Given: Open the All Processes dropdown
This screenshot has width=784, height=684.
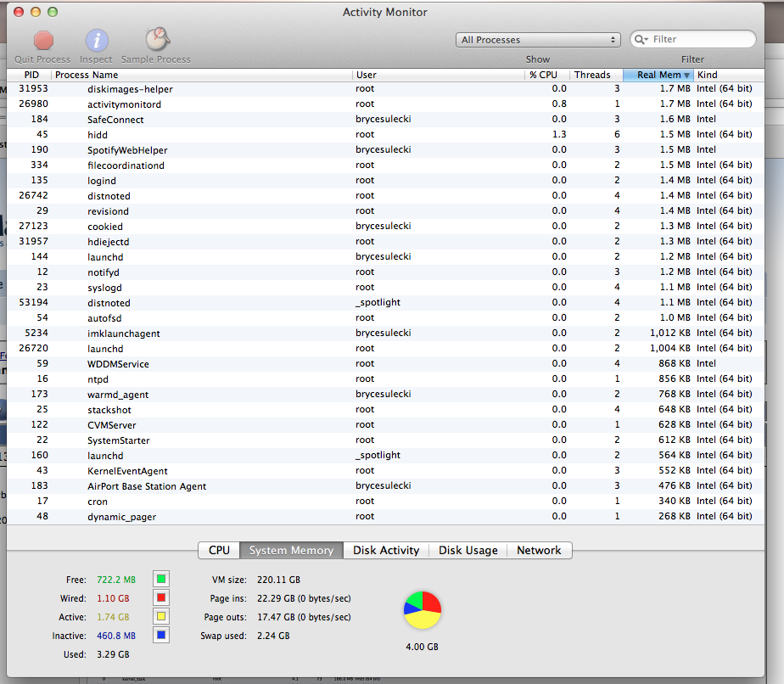Looking at the screenshot, I should [538, 40].
